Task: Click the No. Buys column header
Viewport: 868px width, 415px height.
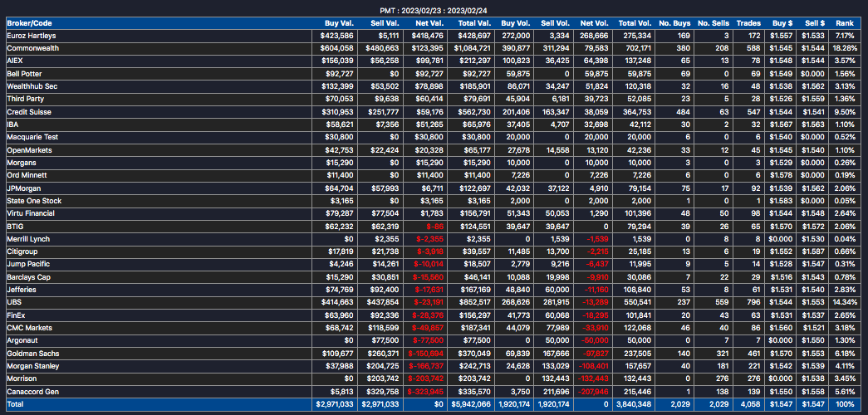Action: tap(674, 23)
